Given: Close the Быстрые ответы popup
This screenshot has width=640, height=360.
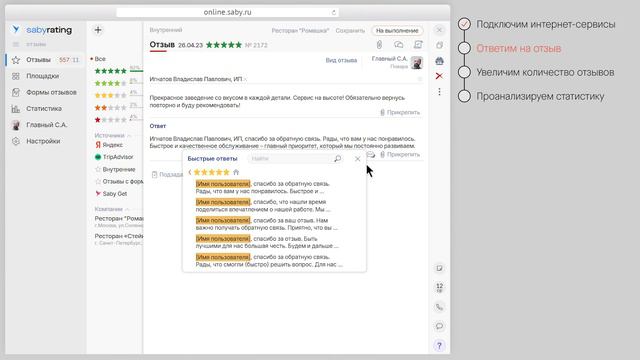Looking at the screenshot, I should tap(358, 159).
